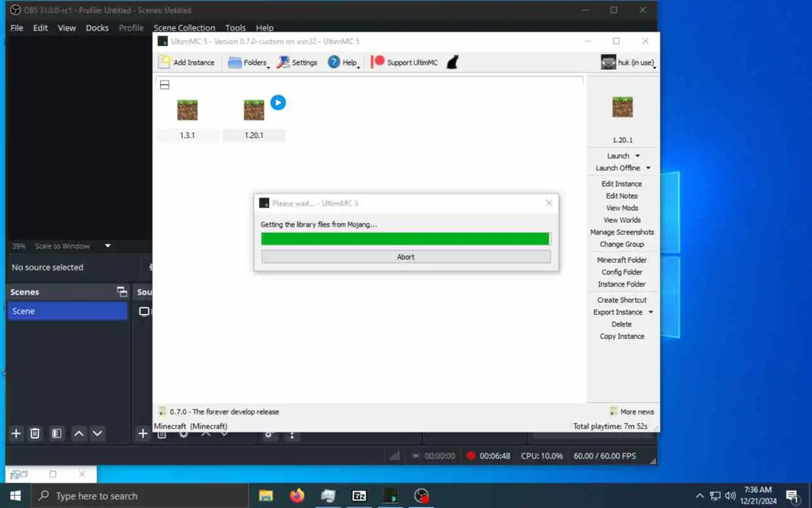812x508 pixels.
Task: Open the OBS Profile menu
Action: pos(131,28)
